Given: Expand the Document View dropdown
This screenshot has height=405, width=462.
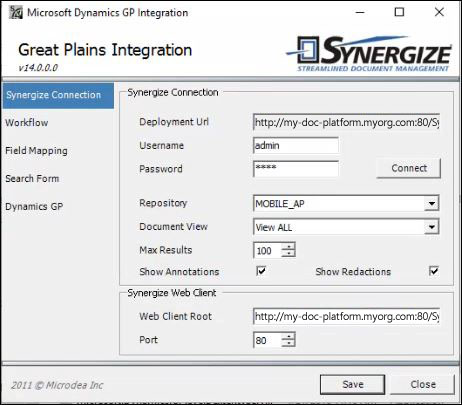Looking at the screenshot, I should click(432, 227).
